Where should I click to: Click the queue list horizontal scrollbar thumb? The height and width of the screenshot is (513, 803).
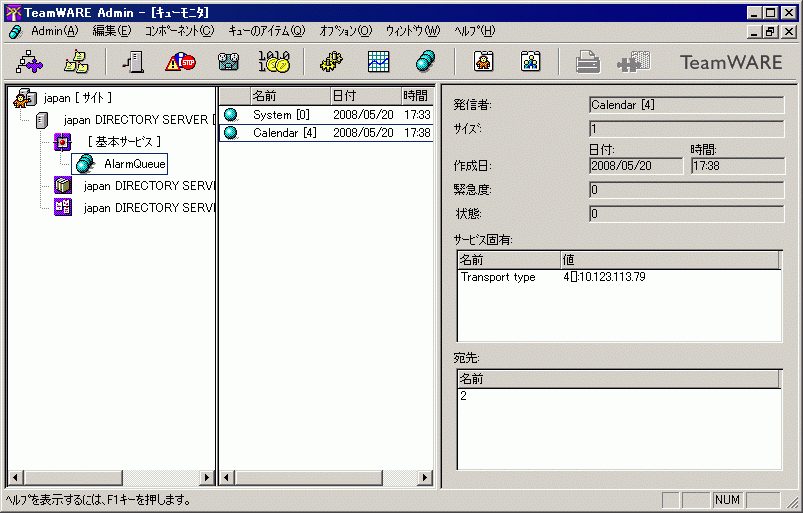coord(309,478)
